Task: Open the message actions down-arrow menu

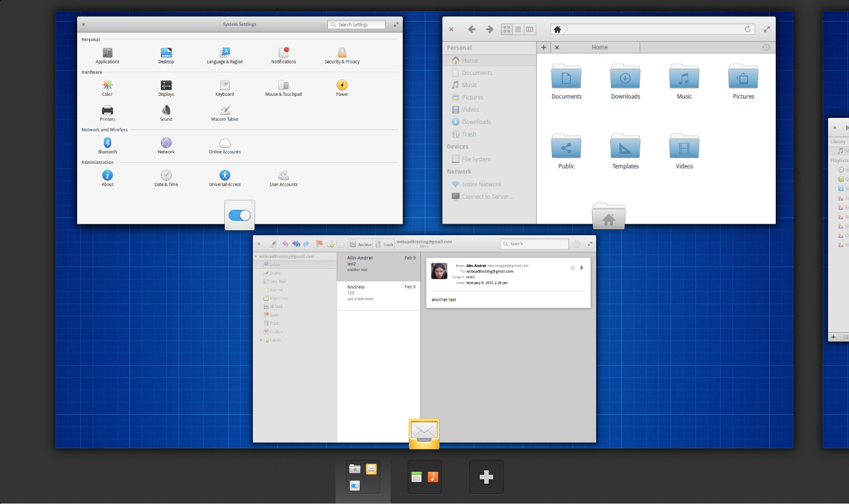Action: coord(581,268)
